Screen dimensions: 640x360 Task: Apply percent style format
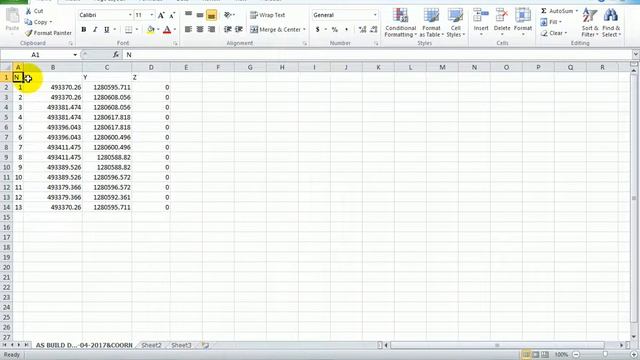click(335, 29)
